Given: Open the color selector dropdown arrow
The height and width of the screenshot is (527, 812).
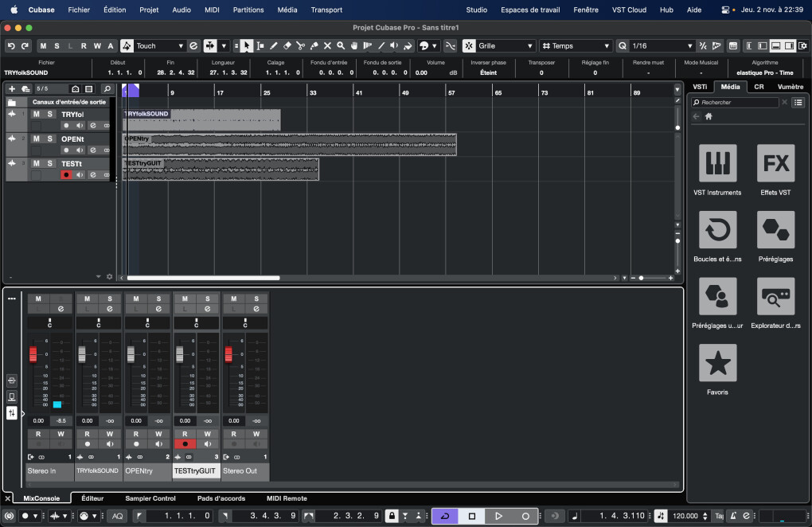Looking at the screenshot, I should click(434, 46).
